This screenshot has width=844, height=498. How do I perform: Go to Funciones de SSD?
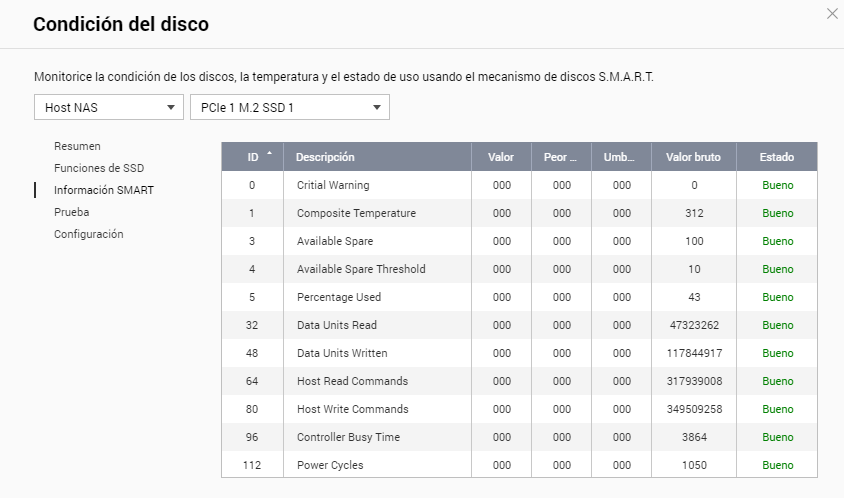pos(99,168)
